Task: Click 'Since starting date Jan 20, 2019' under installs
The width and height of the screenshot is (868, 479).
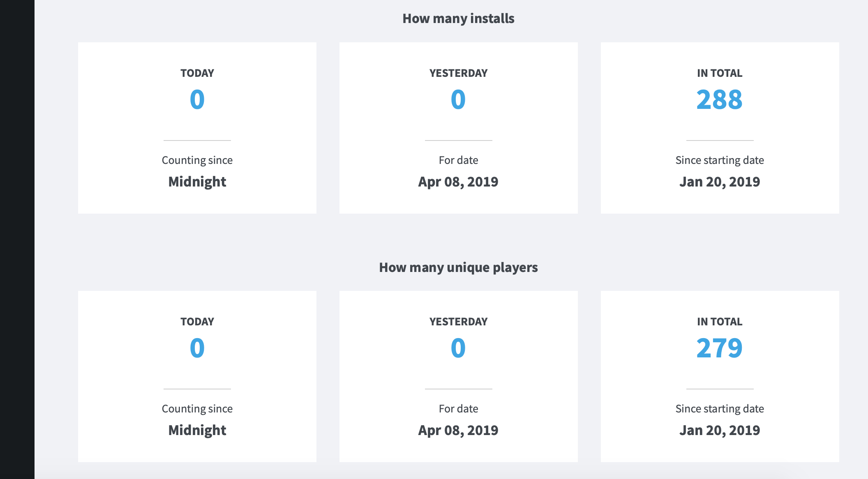Action: click(719, 172)
